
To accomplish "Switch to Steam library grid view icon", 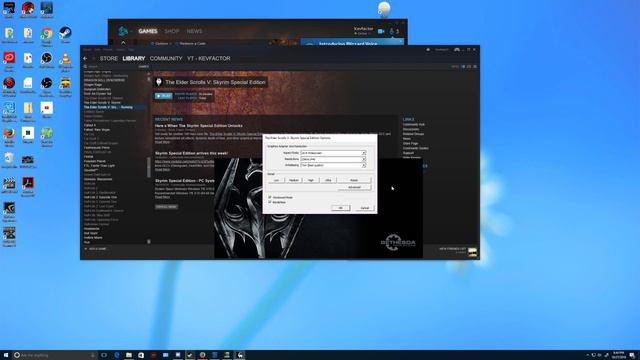I will click(x=474, y=67).
